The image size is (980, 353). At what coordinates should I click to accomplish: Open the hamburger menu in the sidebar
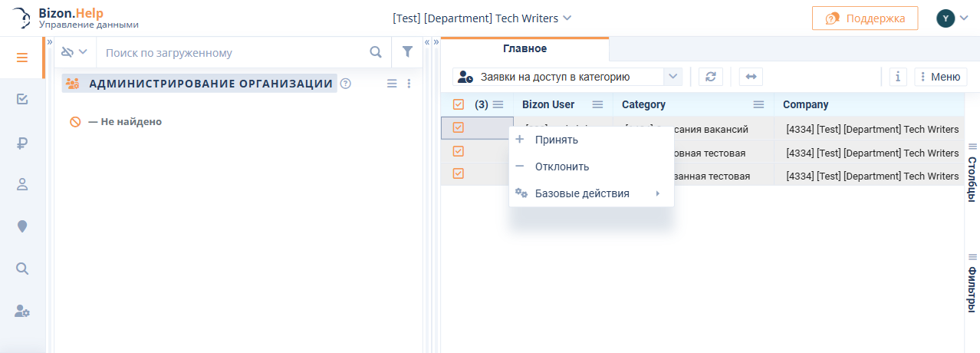point(21,58)
